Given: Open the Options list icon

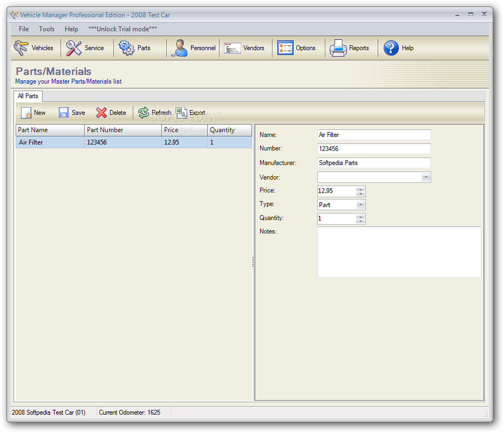Looking at the screenshot, I should [x=285, y=48].
